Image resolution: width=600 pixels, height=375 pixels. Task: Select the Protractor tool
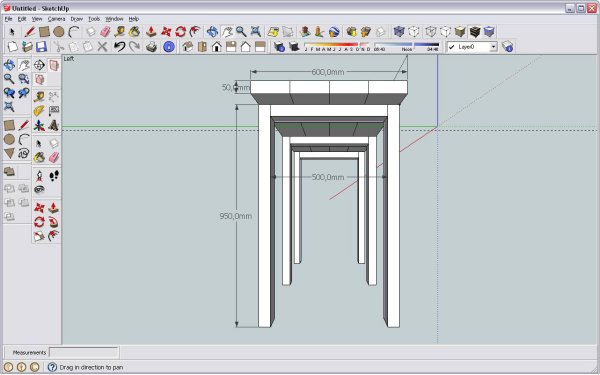[39, 111]
